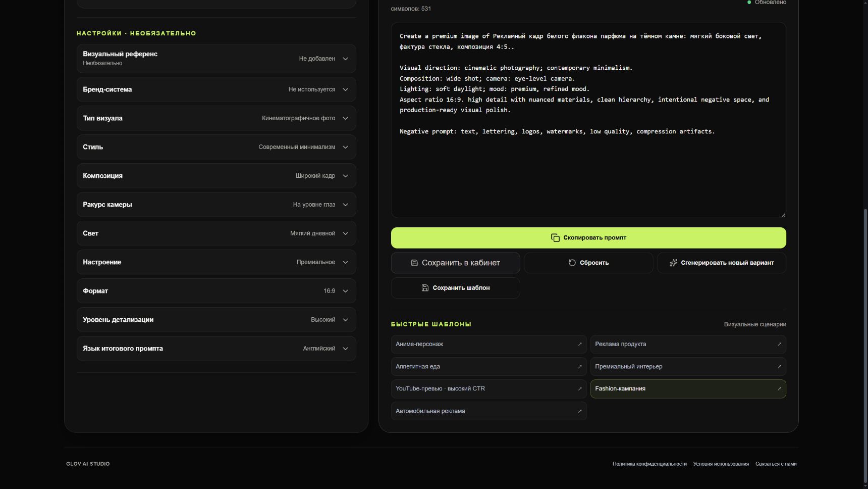Viewport: 868px width, 489px height.
Task: Click the arrow icon on YouTube-превью template
Action: click(x=580, y=389)
